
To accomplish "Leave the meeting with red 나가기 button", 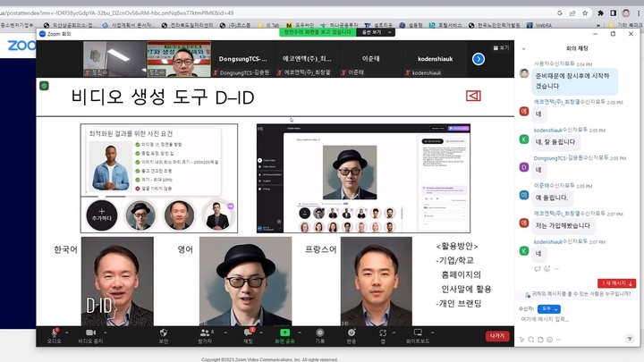I will click(497, 336).
